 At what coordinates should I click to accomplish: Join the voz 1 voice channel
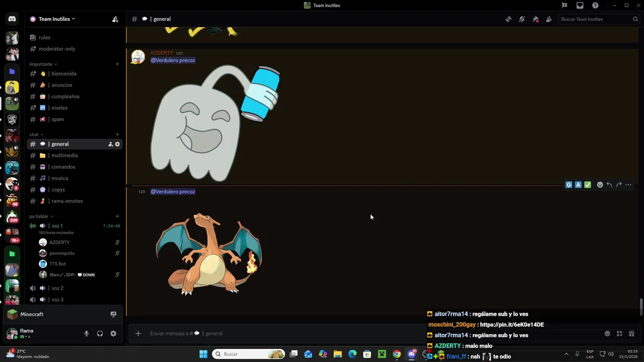tap(74, 226)
